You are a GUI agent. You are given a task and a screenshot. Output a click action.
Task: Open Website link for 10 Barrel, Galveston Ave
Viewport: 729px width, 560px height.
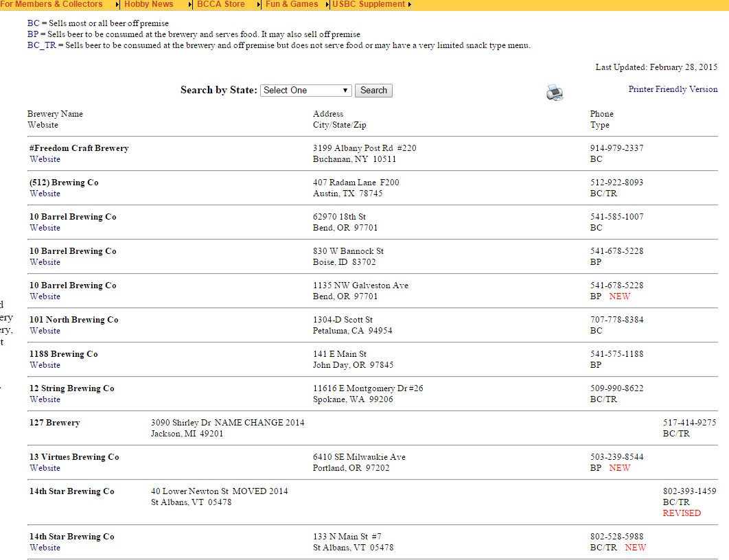coord(45,296)
